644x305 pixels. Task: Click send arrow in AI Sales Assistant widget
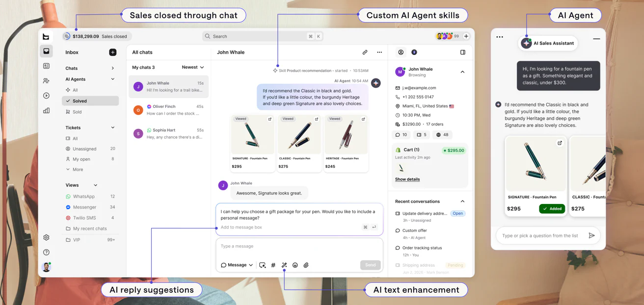[591, 235]
